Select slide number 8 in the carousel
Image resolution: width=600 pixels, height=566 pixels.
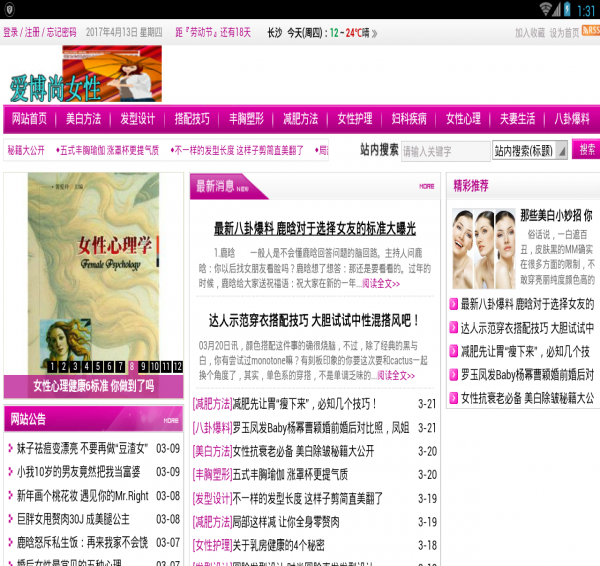[132, 367]
